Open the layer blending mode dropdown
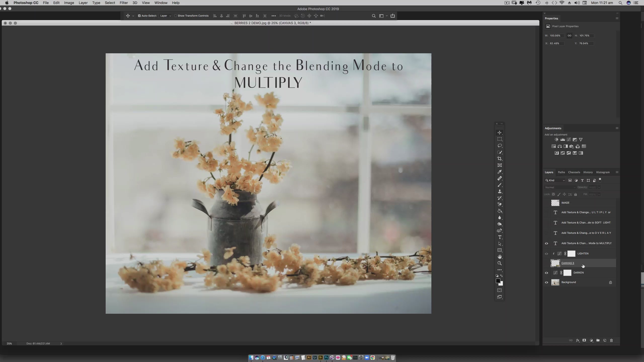Viewport: 644px width, 362px height. [560, 187]
